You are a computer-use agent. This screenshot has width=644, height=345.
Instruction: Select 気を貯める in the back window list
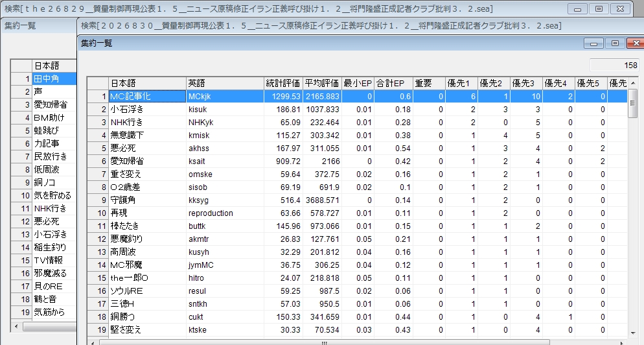coord(54,195)
